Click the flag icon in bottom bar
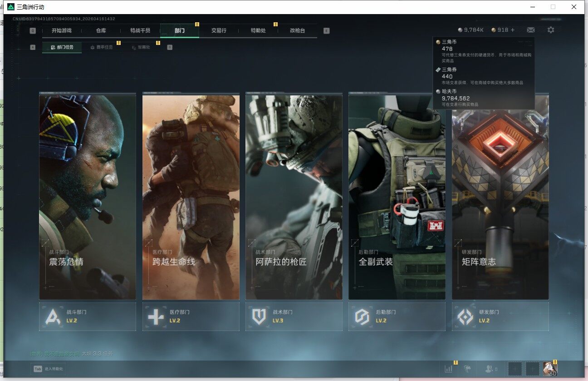This screenshot has width=588, height=381. (467, 369)
